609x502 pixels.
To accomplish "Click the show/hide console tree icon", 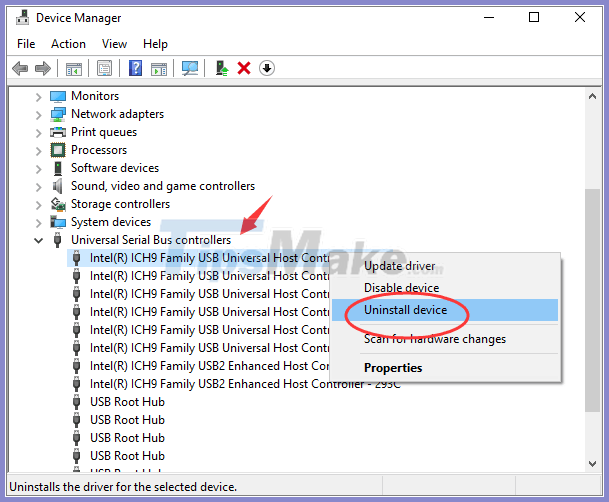I will 73,68.
